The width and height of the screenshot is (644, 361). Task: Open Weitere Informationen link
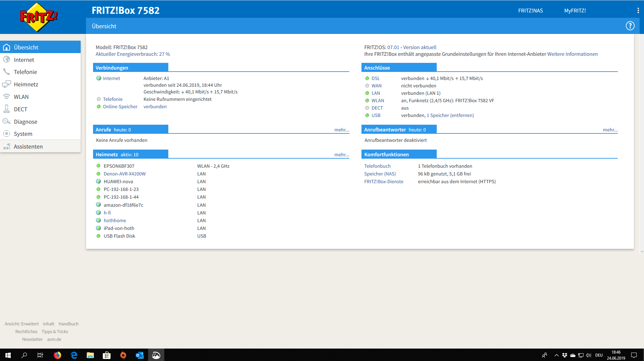[572, 54]
